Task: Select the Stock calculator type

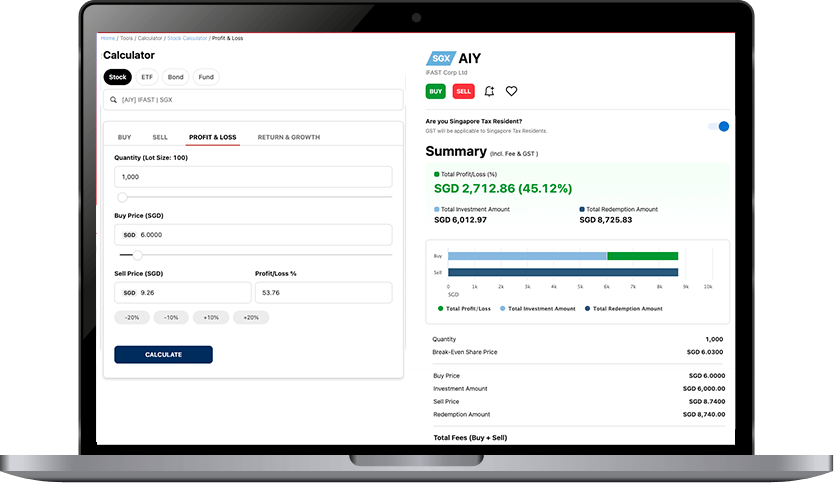Action: [x=118, y=77]
